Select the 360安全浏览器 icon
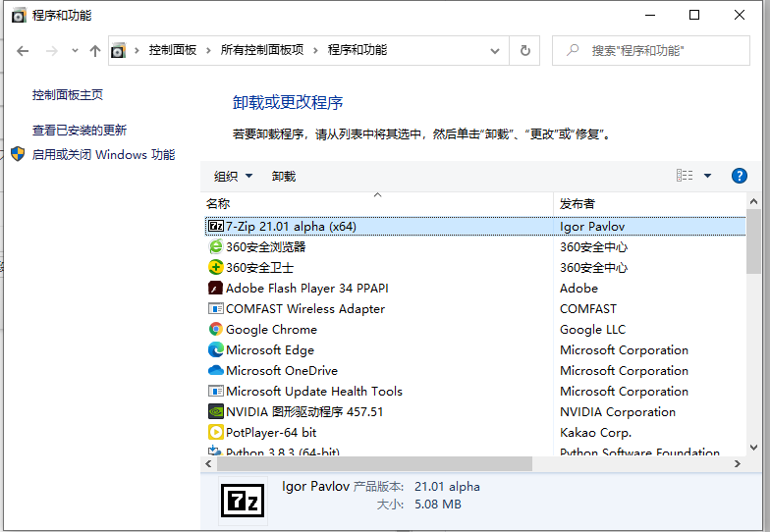The image size is (770, 532). tap(216, 246)
